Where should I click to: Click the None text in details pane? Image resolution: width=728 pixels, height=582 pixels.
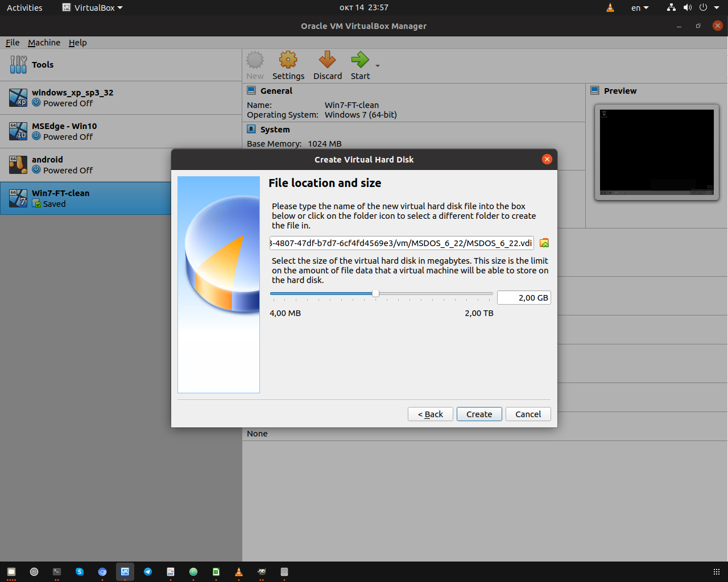coord(257,434)
